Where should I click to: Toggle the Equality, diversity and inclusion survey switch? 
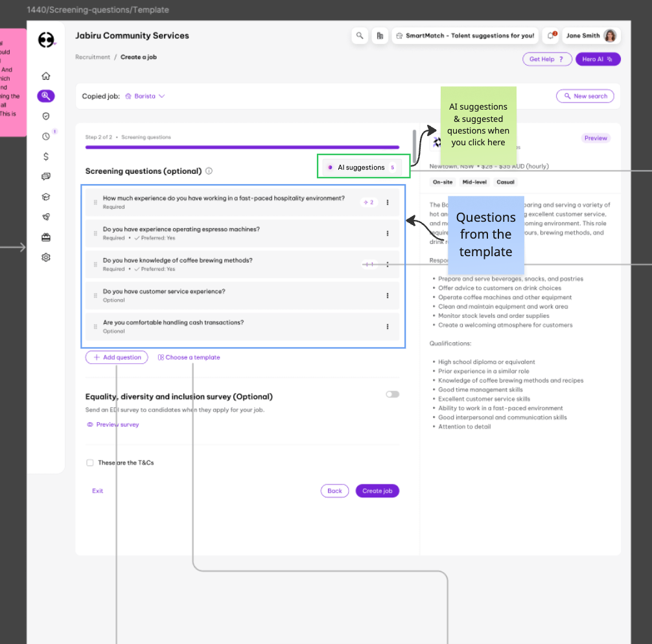click(x=392, y=394)
